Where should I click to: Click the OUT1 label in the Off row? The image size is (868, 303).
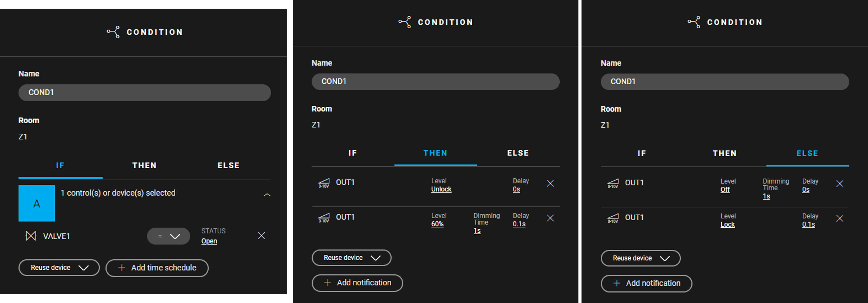tap(634, 183)
